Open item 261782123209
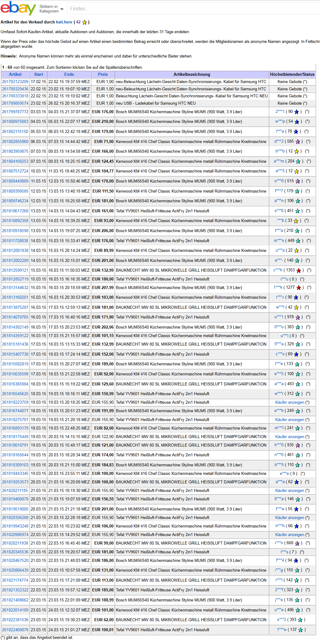The height and width of the screenshot is (644, 320). coord(15,82)
